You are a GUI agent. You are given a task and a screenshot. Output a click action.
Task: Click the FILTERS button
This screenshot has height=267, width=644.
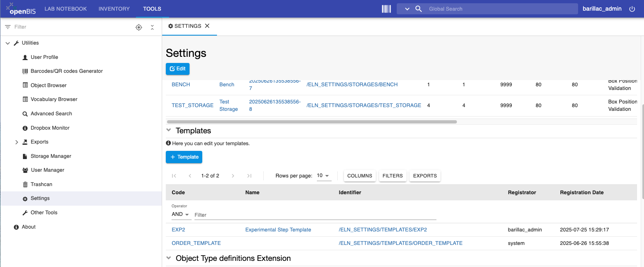click(393, 176)
